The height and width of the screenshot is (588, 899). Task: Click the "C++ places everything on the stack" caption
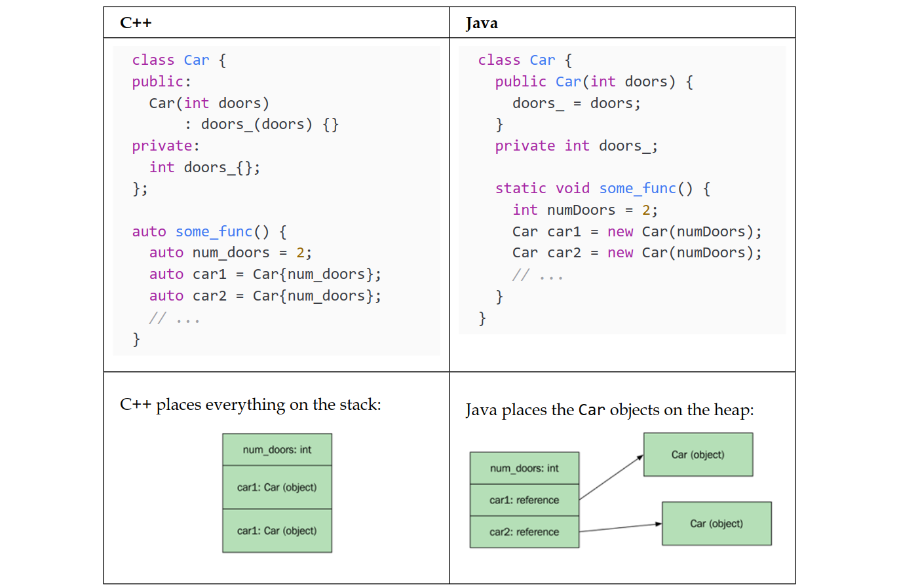[x=250, y=405]
